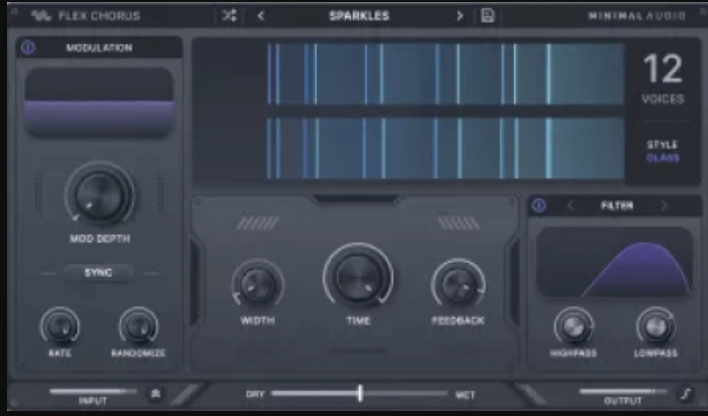Click the Width knob
Image resolution: width=708 pixels, height=416 pixels.
click(258, 285)
